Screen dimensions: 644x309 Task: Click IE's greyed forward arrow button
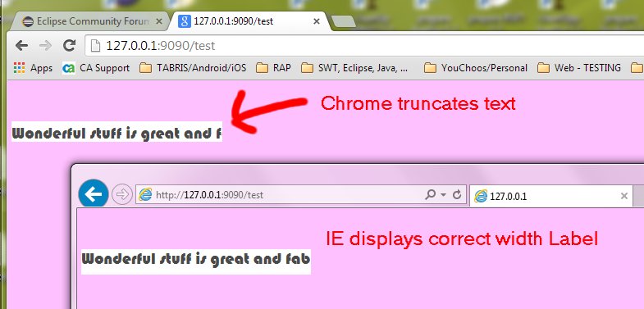(x=122, y=194)
